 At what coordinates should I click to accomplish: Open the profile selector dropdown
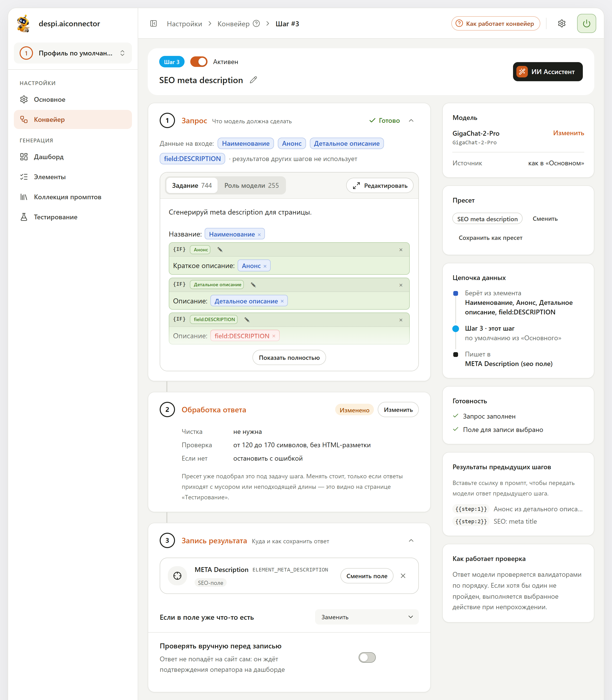click(73, 53)
